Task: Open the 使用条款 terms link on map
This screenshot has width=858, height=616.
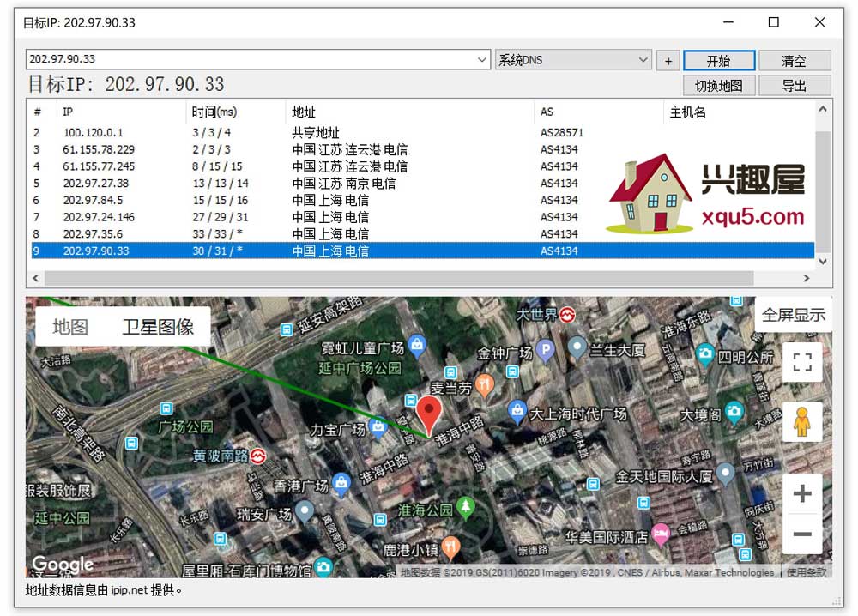Action: tap(806, 572)
